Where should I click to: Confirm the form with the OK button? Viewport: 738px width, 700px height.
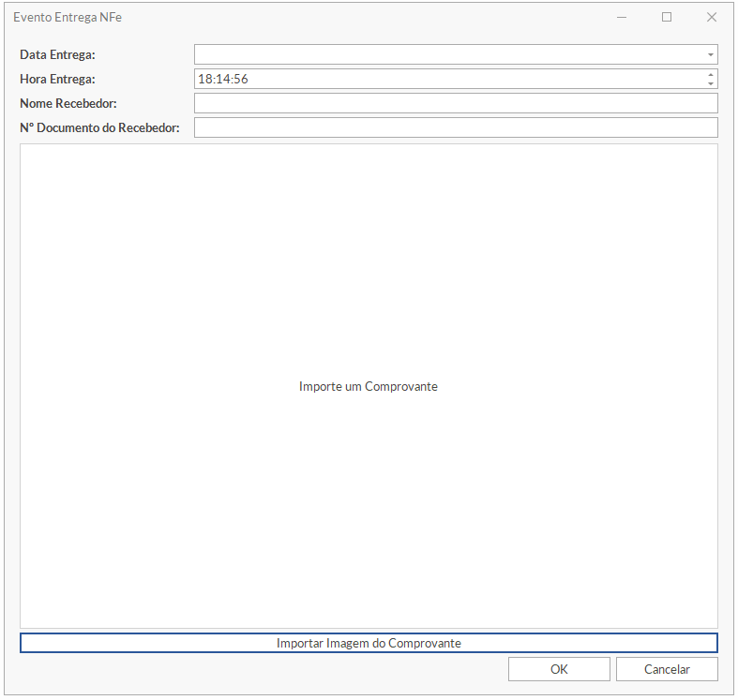point(559,669)
